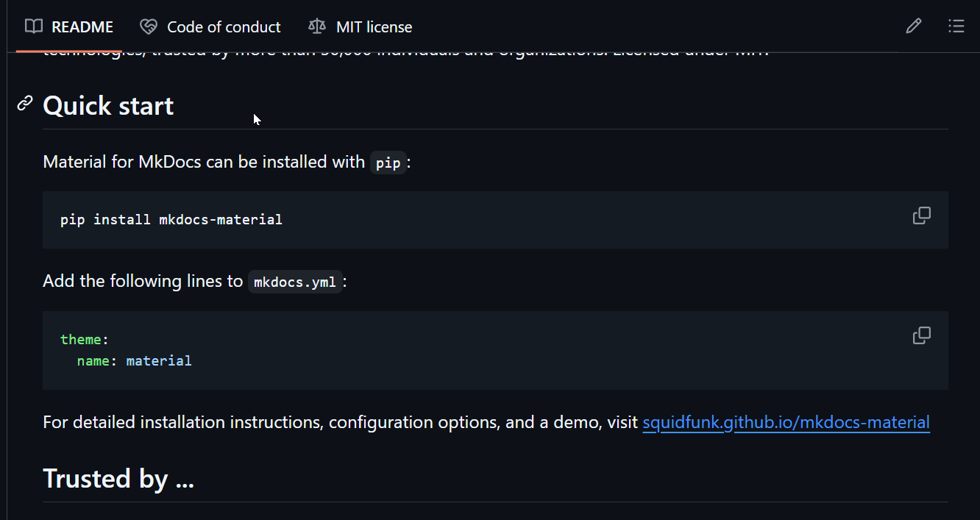The width and height of the screenshot is (980, 520).
Task: Switch to the Code of conduct tab
Action: click(x=210, y=27)
